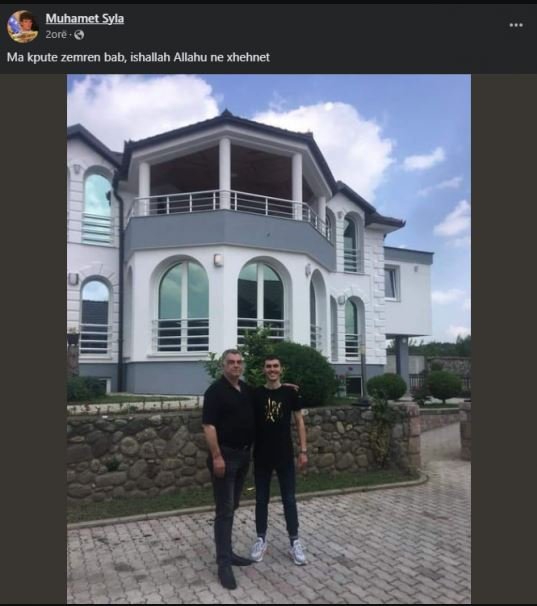Viewport: 537px width, 606px height.
Task: Click the globe public audience icon
Action: [79, 35]
